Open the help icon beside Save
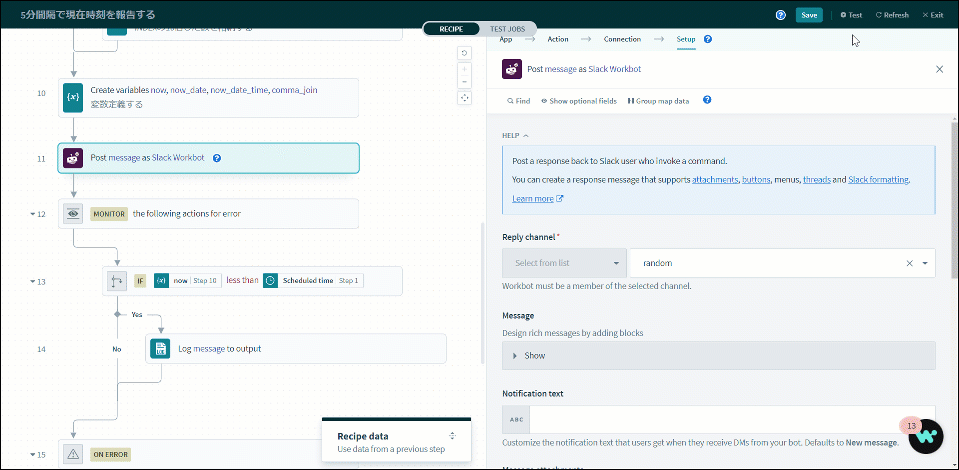Viewport: 959px width, 470px height. (780, 15)
